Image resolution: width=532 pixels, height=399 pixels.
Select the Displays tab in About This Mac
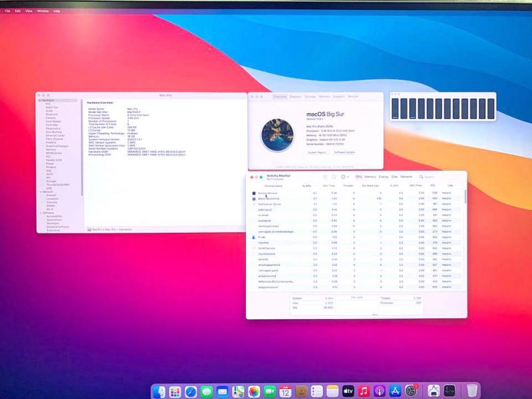point(295,96)
